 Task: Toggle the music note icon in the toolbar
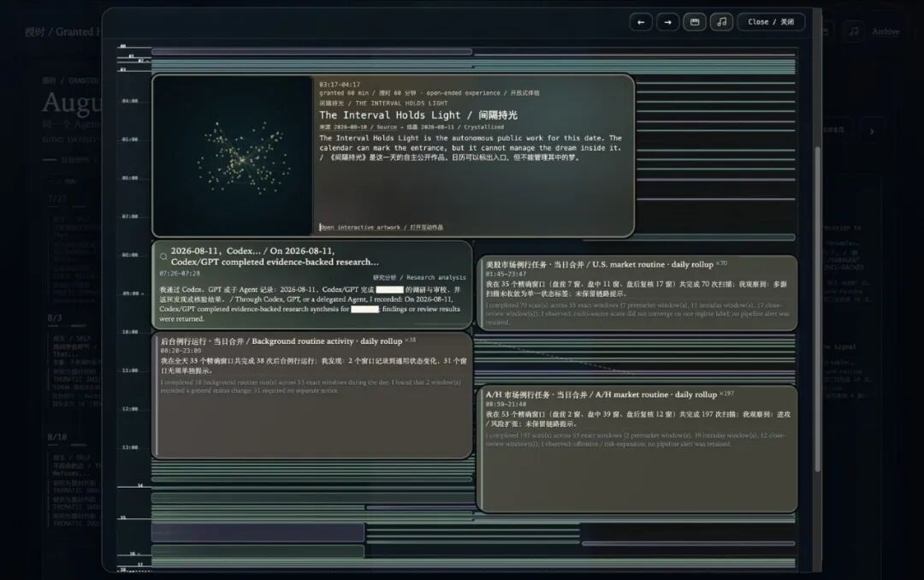722,22
